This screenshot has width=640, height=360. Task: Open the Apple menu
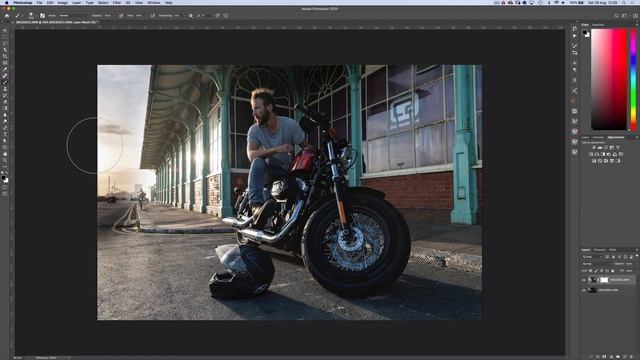tap(7, 2)
